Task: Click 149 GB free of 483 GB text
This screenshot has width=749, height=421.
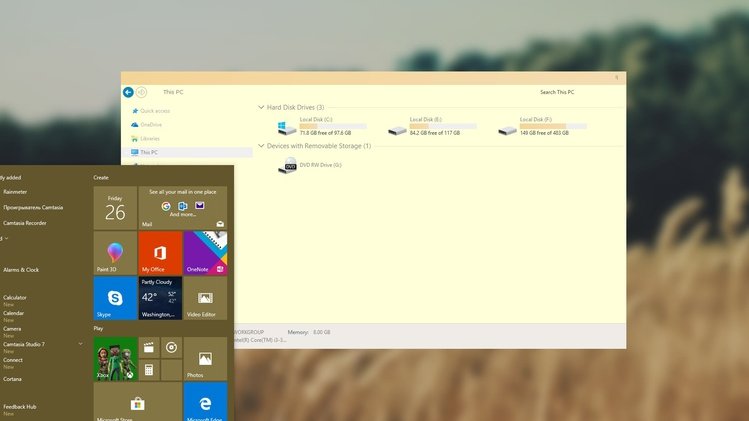Action: [545, 133]
